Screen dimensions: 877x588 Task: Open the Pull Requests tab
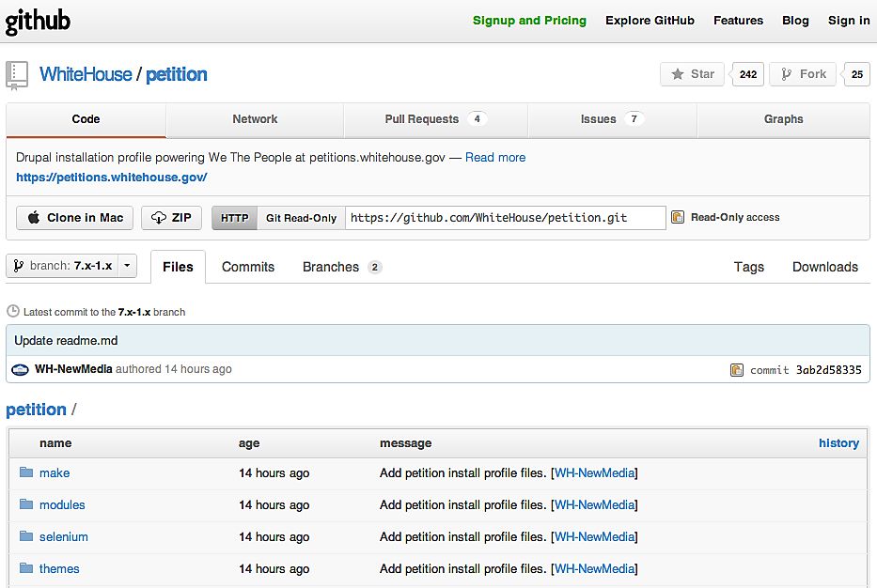436,119
